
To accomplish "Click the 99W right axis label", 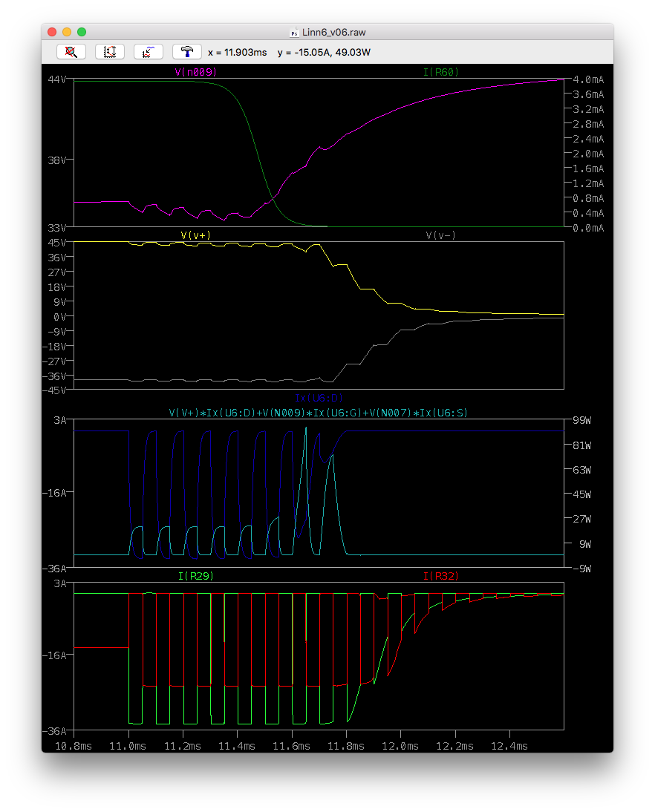I will [x=581, y=420].
